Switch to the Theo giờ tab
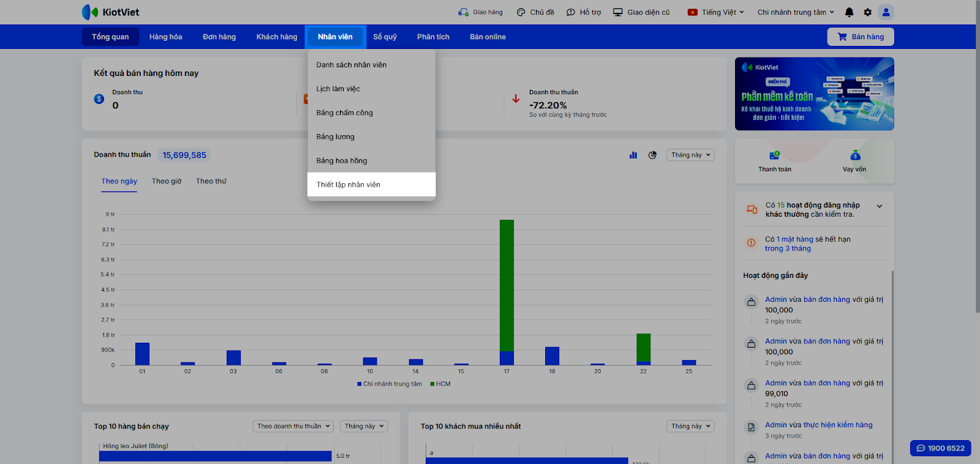The image size is (980, 464). point(167,181)
